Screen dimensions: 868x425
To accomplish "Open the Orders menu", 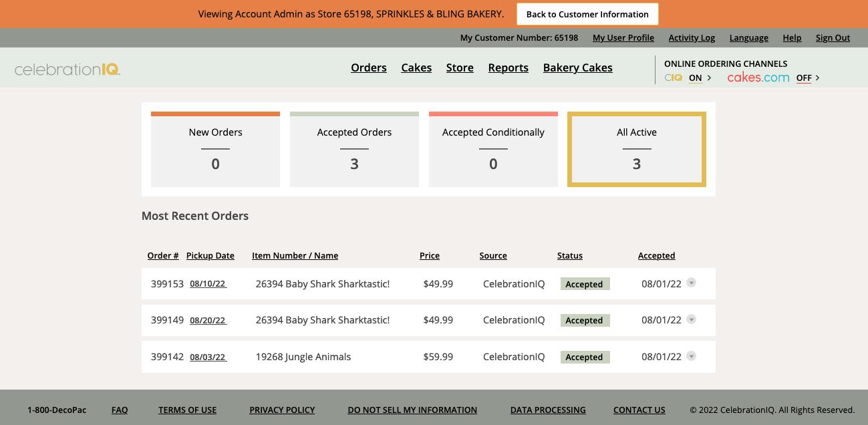I will coord(369,67).
